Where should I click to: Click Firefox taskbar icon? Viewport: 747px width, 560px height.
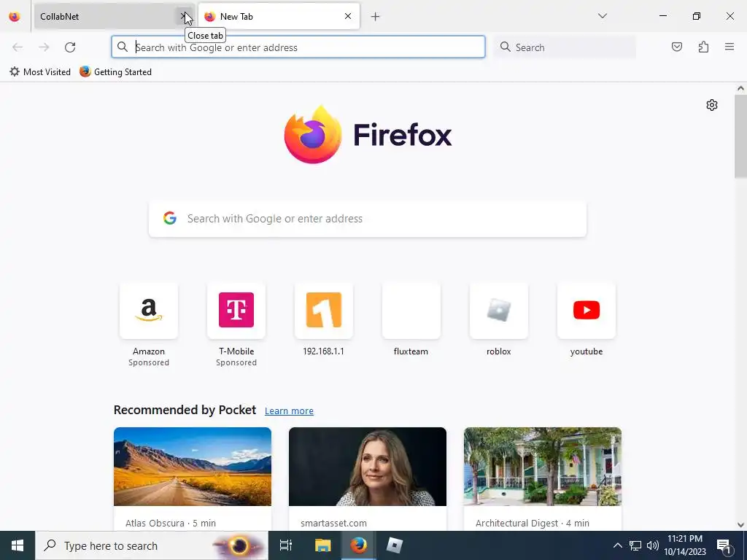point(359,545)
